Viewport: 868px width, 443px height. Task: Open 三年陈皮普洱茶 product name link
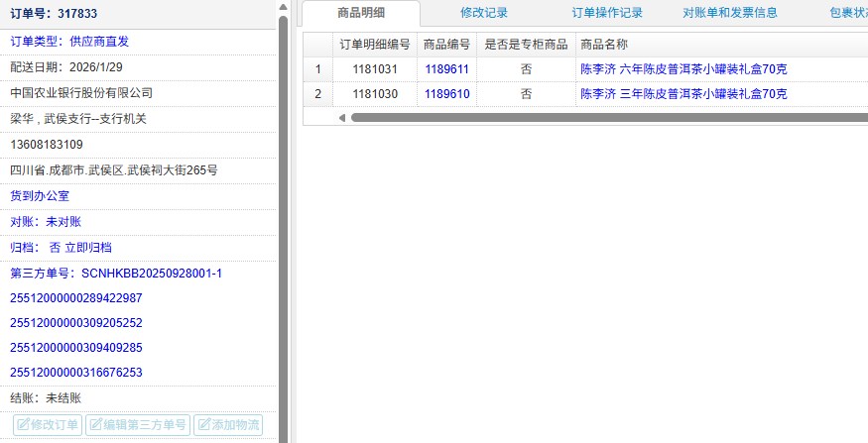683,94
